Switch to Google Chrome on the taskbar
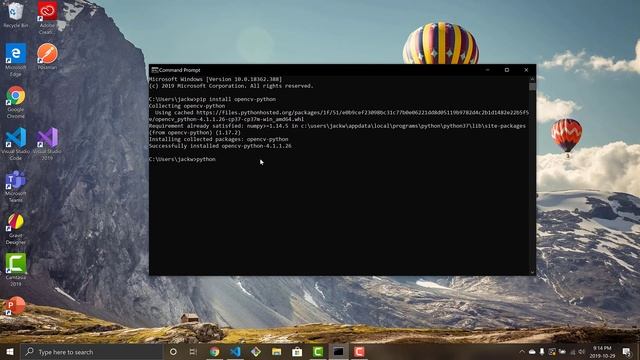The width and height of the screenshot is (640, 360). point(214,352)
